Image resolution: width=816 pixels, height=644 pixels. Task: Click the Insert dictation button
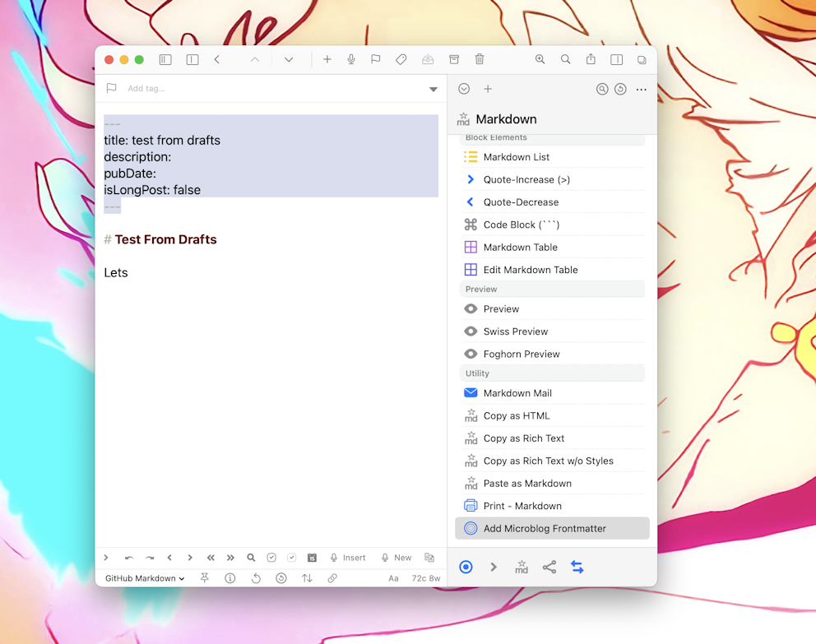pyautogui.click(x=348, y=558)
